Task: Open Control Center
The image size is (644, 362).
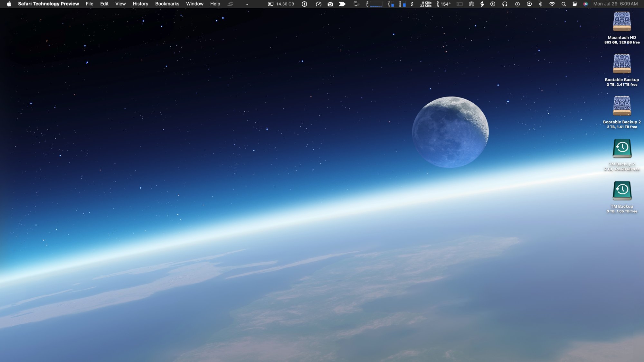Action: 575,4
